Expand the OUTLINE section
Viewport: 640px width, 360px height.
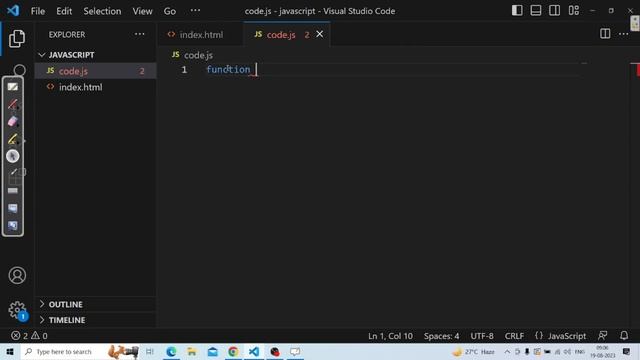(x=95, y=304)
